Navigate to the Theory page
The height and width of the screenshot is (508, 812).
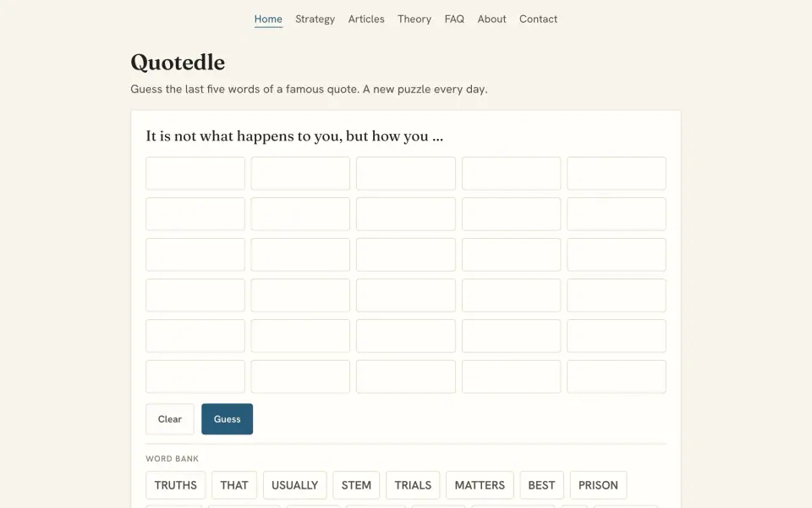click(x=414, y=19)
